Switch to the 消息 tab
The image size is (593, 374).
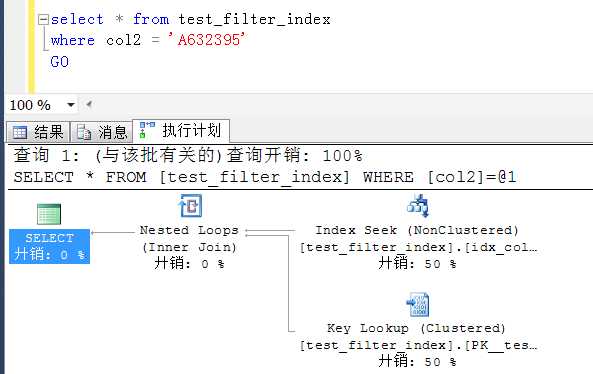(x=101, y=132)
